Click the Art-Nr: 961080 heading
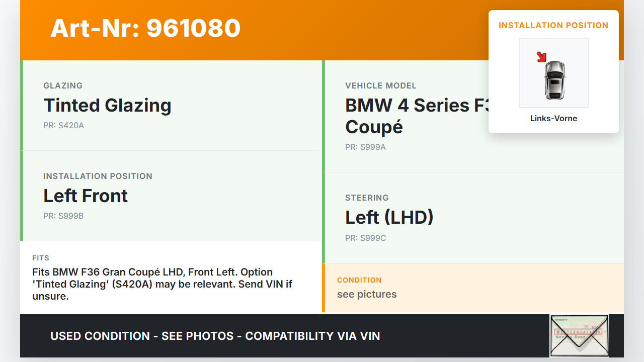Viewport: 644px width, 362px height. pos(145,28)
